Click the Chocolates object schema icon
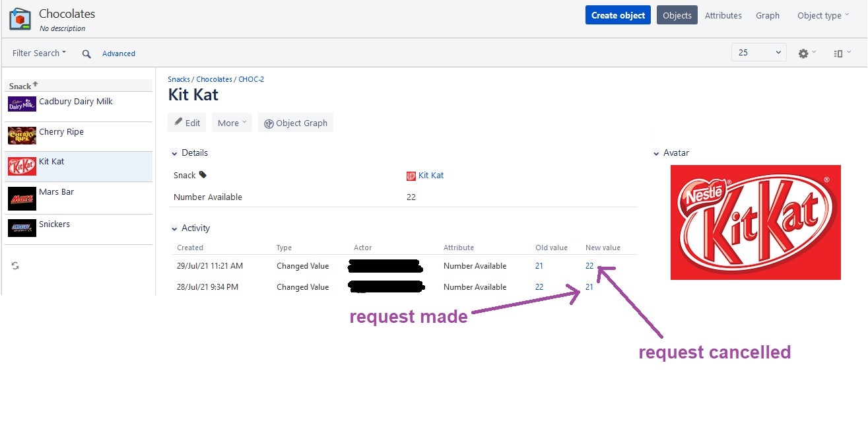This screenshot has height=437, width=868. [x=20, y=19]
